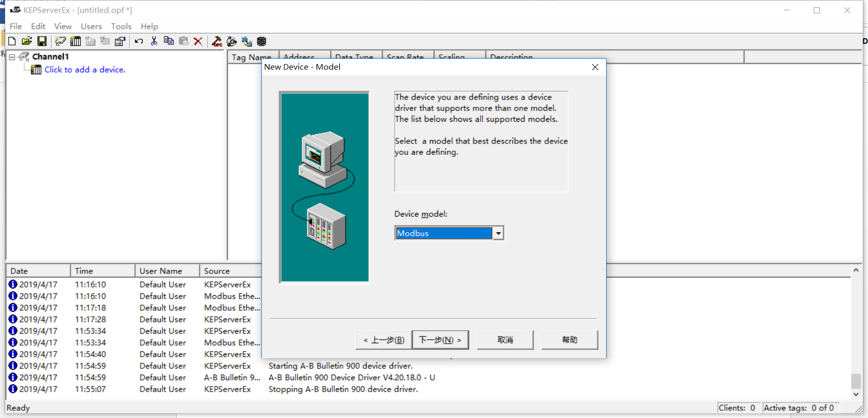
Task: Select the 'Starting A-B Bulletin 900 device driver.' message
Action: coord(340,366)
